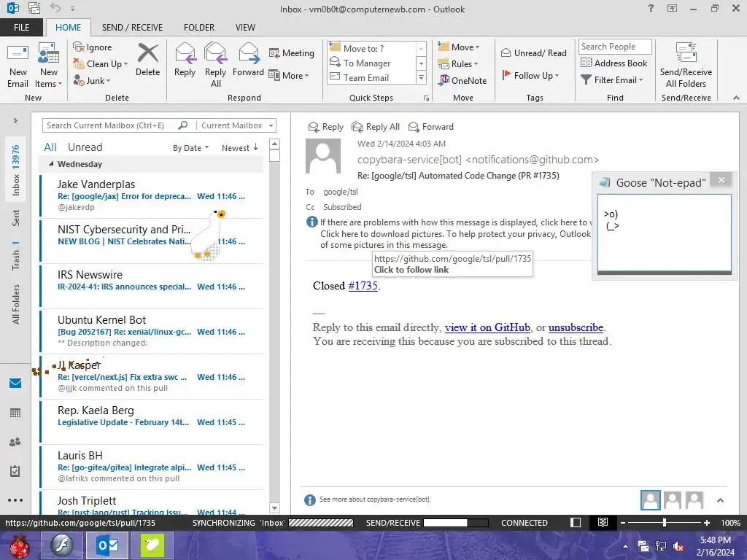Click the info icon in the people pane

click(309, 499)
